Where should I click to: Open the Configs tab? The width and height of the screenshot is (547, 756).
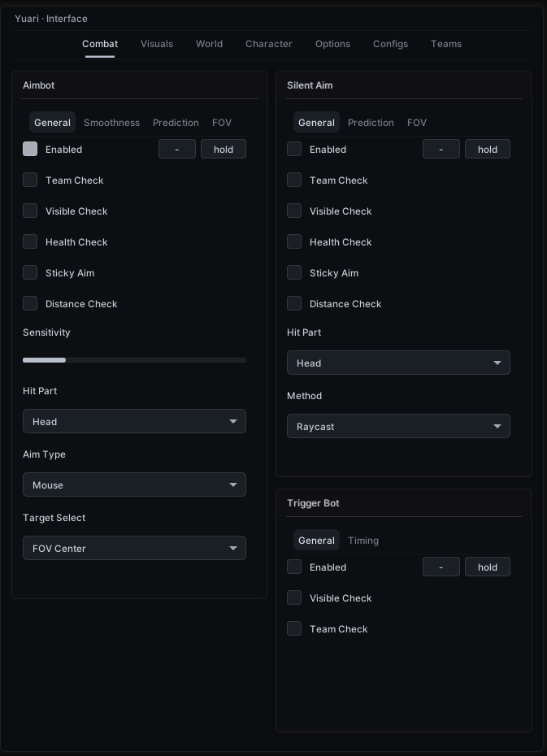(x=390, y=44)
